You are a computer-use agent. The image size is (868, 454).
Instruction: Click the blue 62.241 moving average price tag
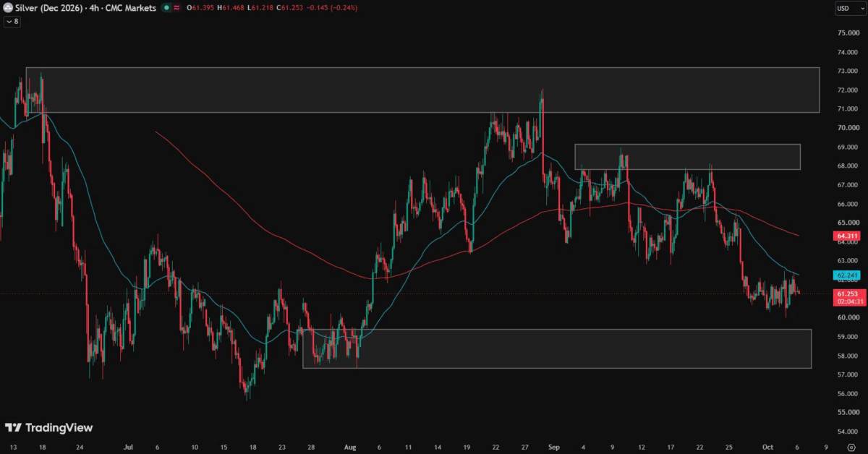pyautogui.click(x=846, y=275)
